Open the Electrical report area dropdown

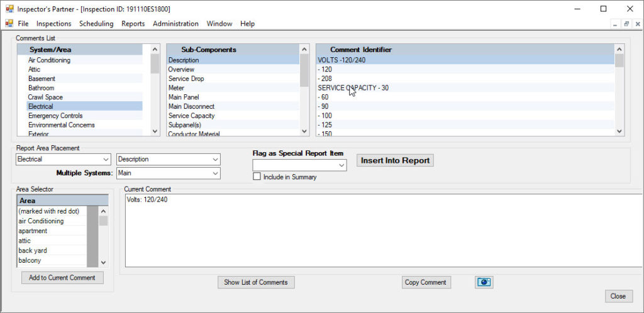click(x=105, y=160)
